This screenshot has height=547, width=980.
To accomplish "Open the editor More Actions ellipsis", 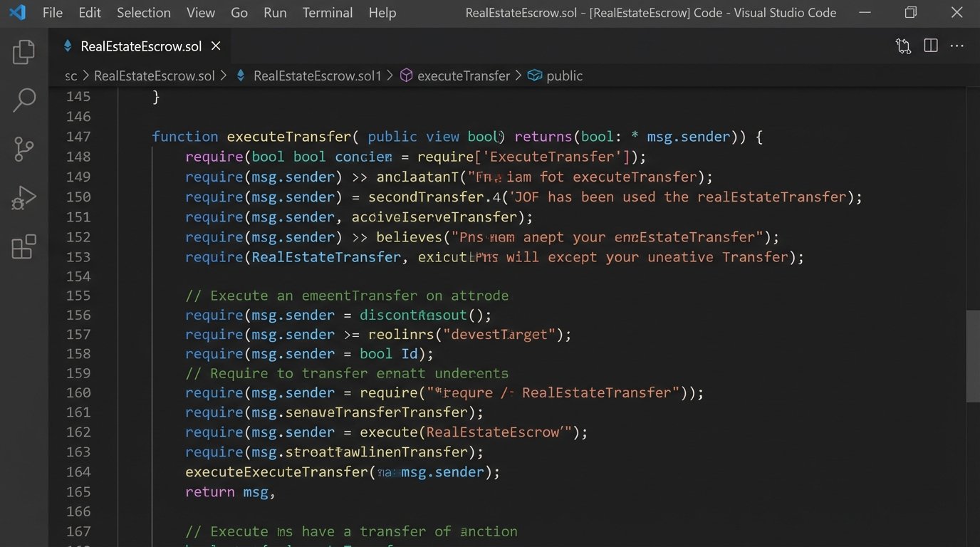I will [x=957, y=46].
